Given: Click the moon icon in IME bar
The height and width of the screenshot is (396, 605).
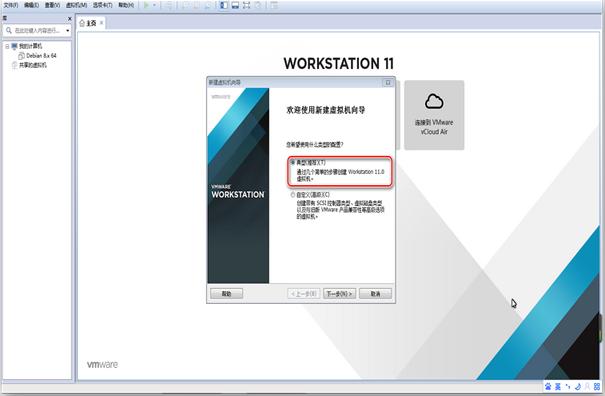Looking at the screenshot, I should 578,386.
